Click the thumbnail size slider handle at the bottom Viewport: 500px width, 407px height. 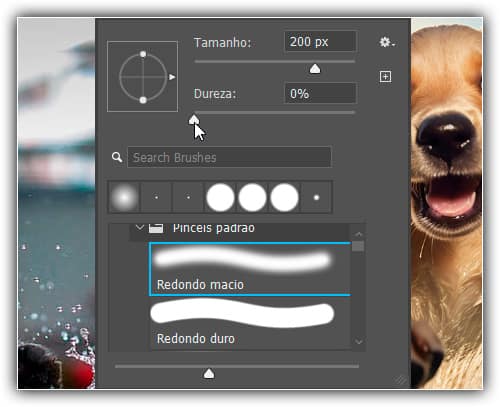pyautogui.click(x=209, y=374)
